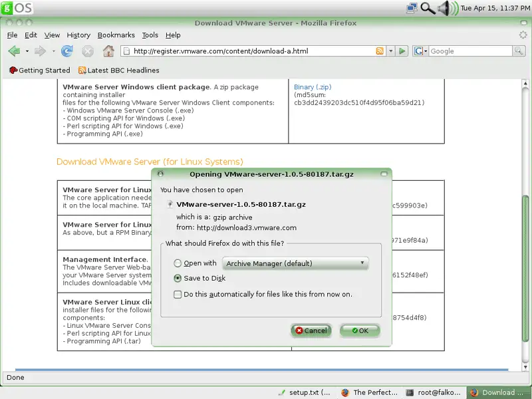
Task: Click the page icon in URL bar
Action: (126, 51)
